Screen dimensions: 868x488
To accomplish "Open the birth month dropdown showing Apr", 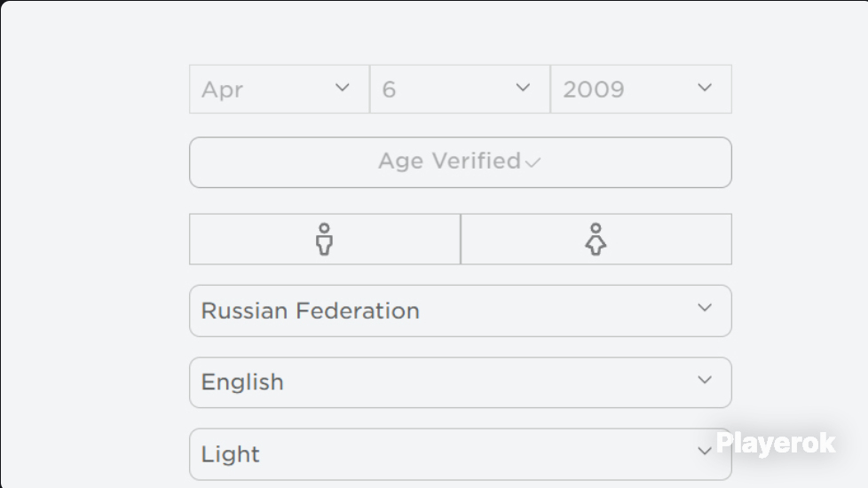I will [x=280, y=89].
